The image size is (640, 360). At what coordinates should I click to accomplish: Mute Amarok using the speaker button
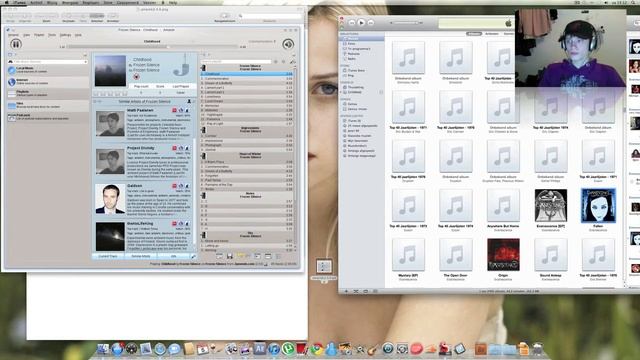coord(288,44)
